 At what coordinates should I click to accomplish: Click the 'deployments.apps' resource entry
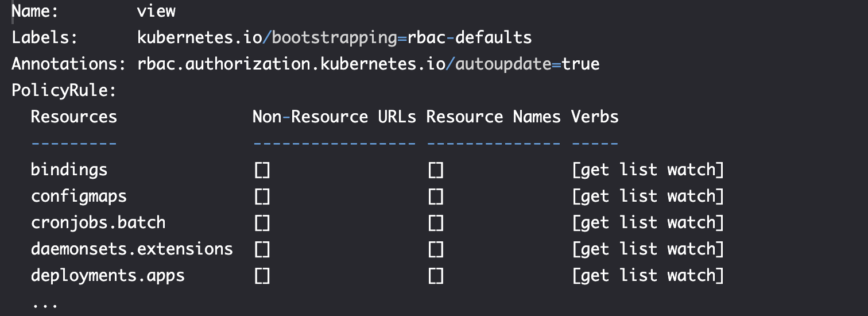coord(108,275)
